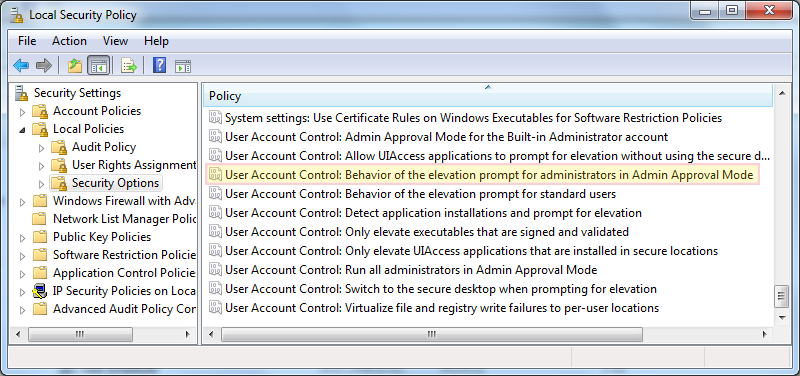The height and width of the screenshot is (376, 800).
Task: Click the Advanced Audit Policy folder icon
Action: tap(39, 309)
